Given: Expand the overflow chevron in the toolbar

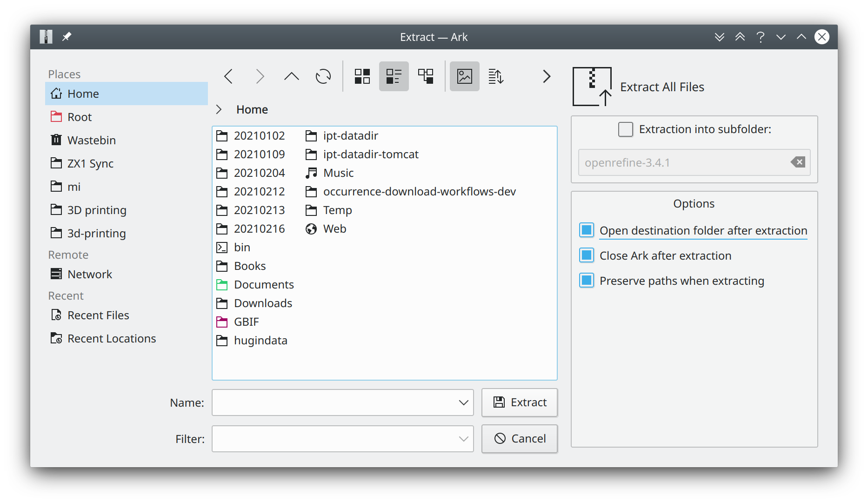Looking at the screenshot, I should (x=546, y=76).
